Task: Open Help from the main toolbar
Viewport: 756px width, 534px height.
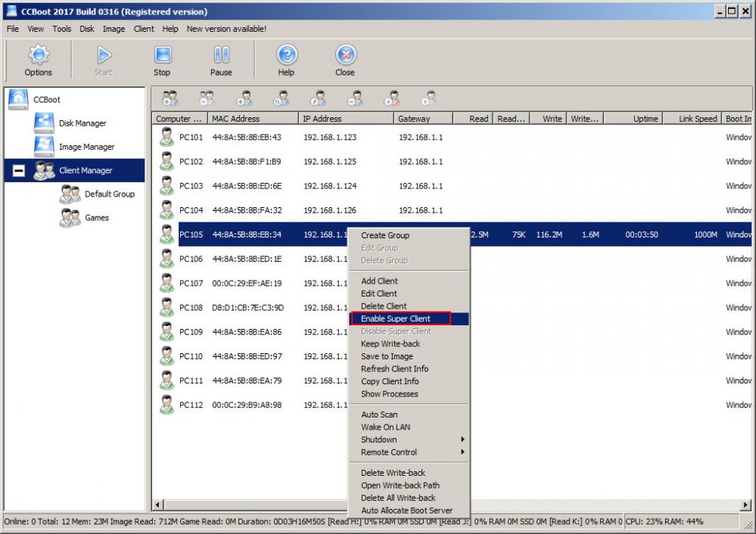Action: 286,61
